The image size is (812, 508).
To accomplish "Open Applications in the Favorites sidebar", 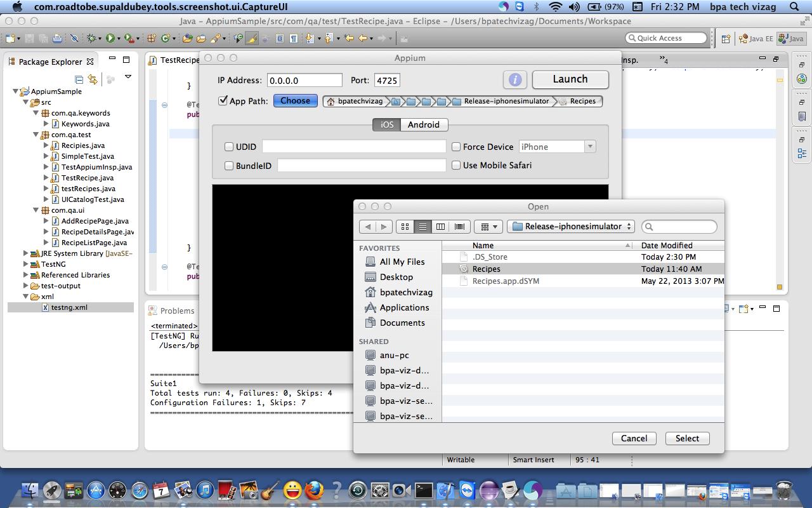I will tap(397, 307).
